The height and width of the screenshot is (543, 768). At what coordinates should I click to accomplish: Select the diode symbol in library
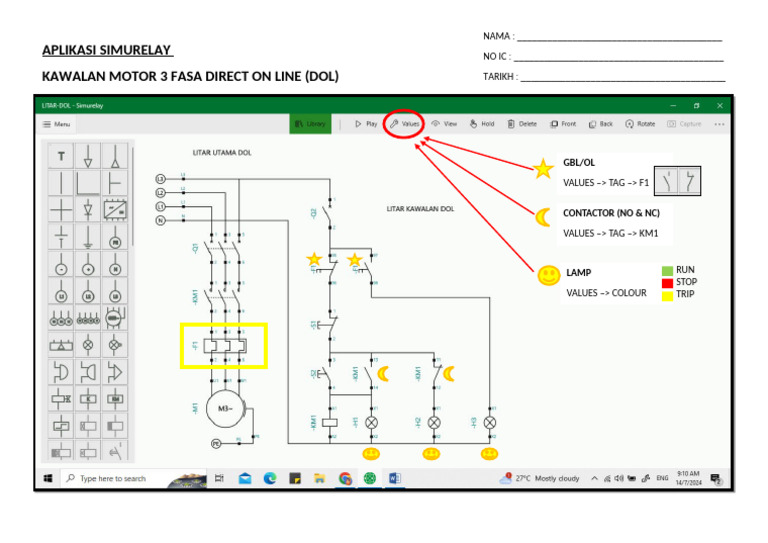pyautogui.click(x=88, y=210)
